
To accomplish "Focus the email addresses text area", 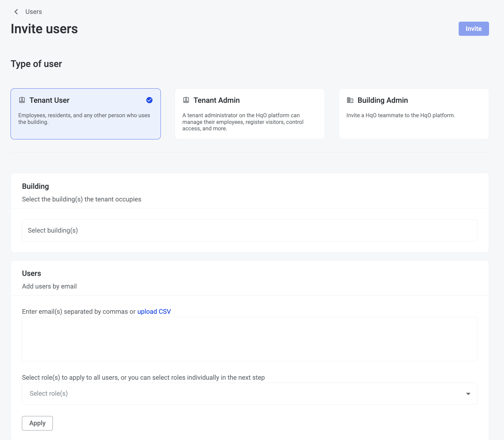I will (249, 339).
